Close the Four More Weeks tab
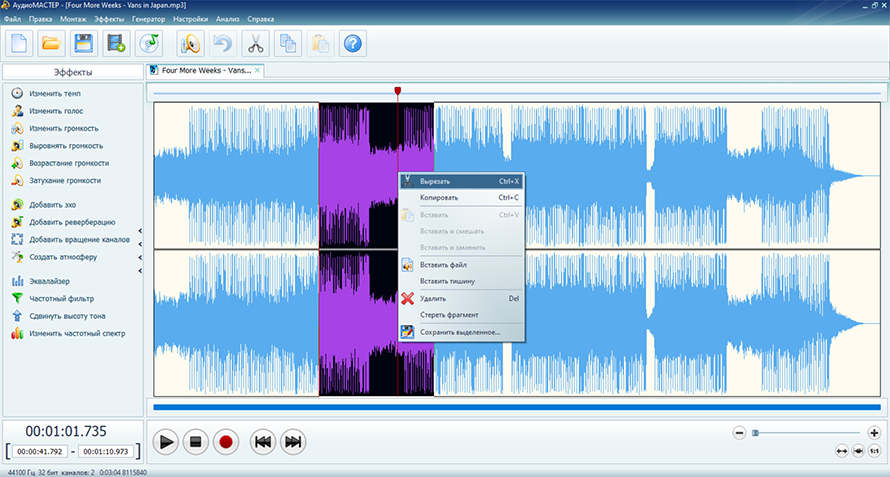The image size is (890, 477). click(x=257, y=70)
